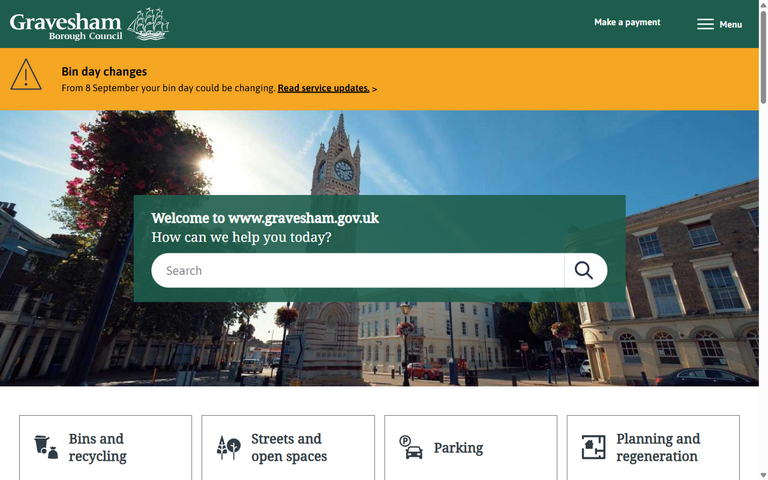
Task: Click the Bin day changes heading
Action: pyautogui.click(x=104, y=72)
